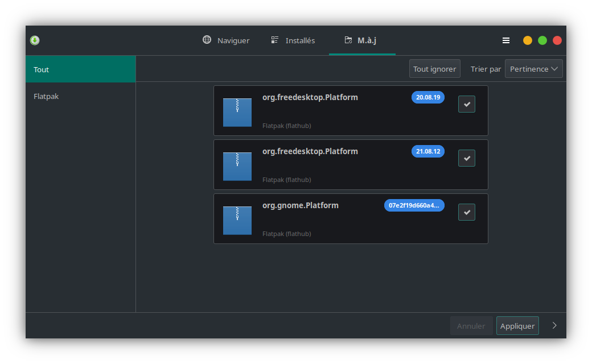The height and width of the screenshot is (364, 592).
Task: Select the M.à.j tab
Action: point(362,40)
